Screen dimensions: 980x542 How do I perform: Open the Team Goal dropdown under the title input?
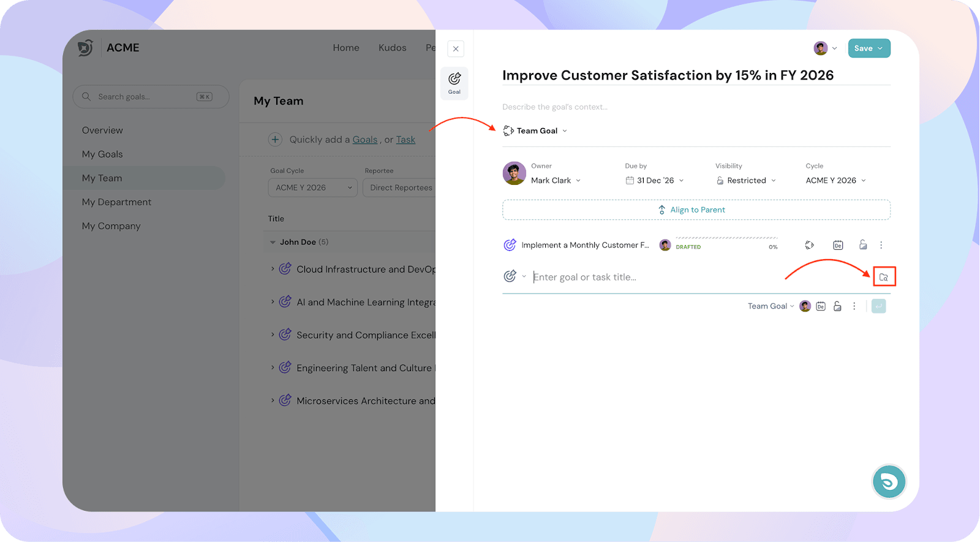coord(771,306)
